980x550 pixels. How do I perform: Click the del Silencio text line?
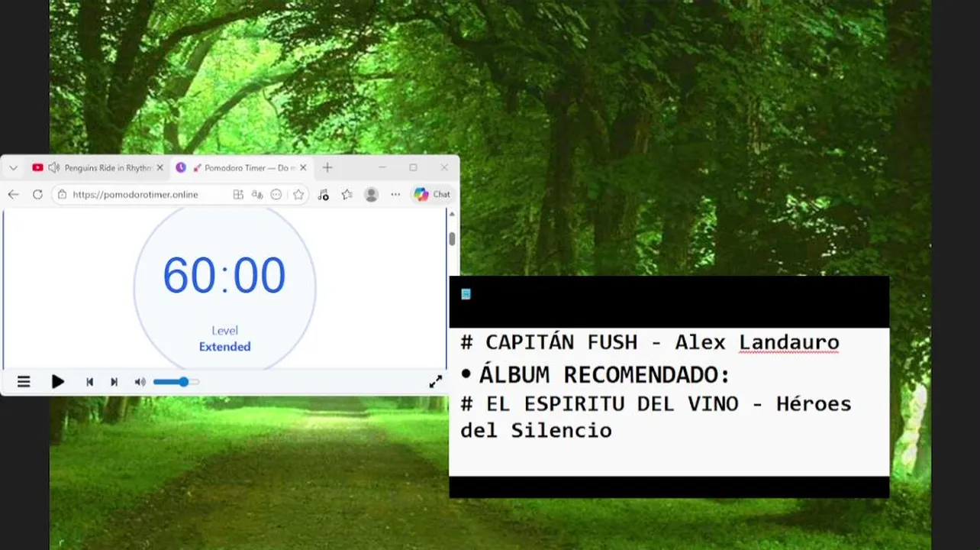coord(536,431)
